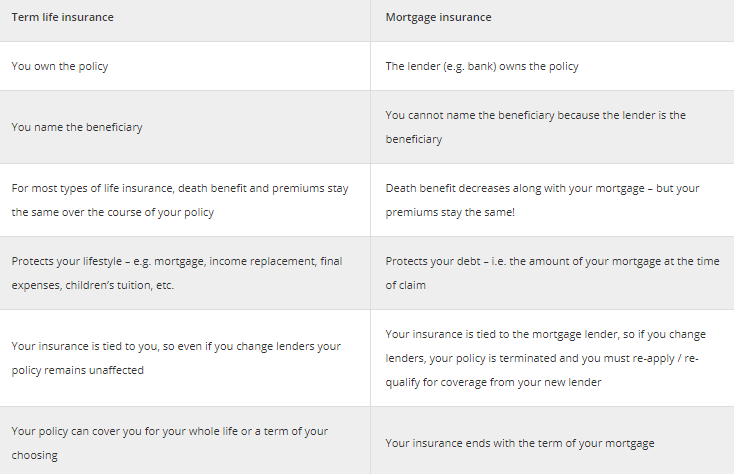Click the "Mortgage insurance" column header
The height and width of the screenshot is (474, 734).
tap(438, 17)
